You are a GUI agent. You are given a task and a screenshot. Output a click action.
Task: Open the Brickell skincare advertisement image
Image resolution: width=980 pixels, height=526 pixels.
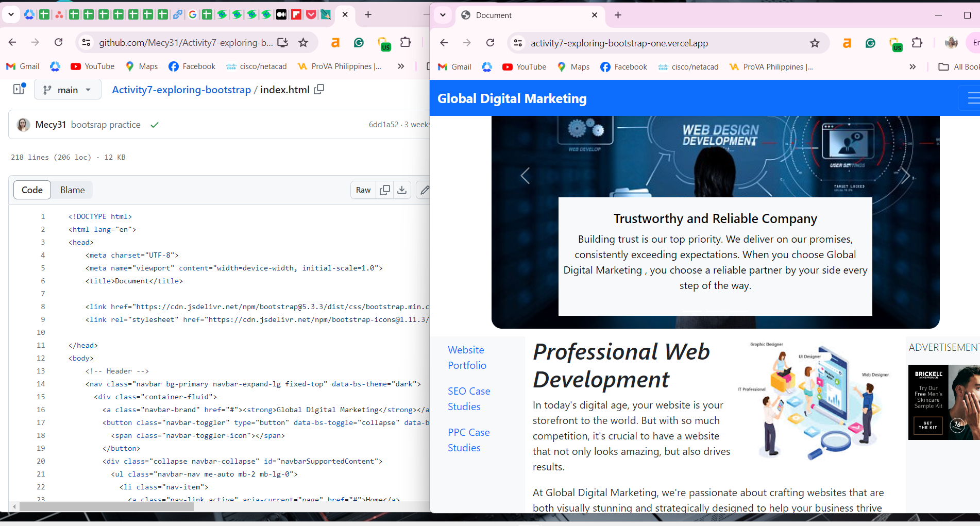pyautogui.click(x=944, y=402)
